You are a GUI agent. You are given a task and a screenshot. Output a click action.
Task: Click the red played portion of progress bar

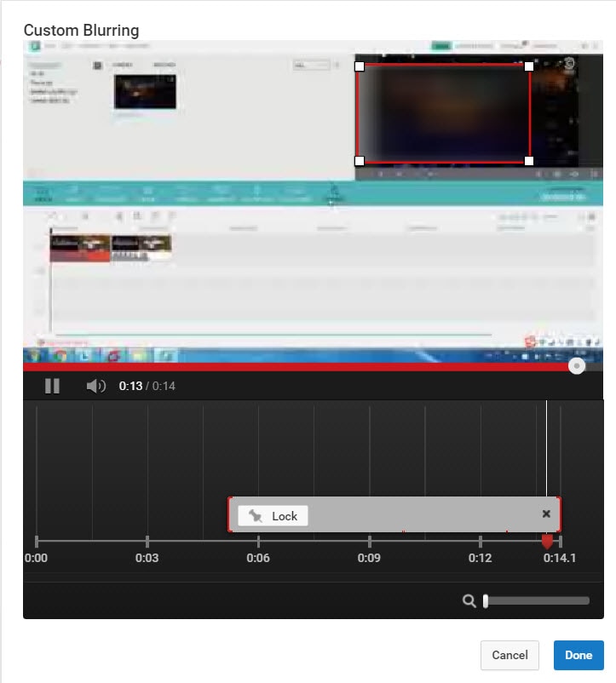pyautogui.click(x=296, y=367)
